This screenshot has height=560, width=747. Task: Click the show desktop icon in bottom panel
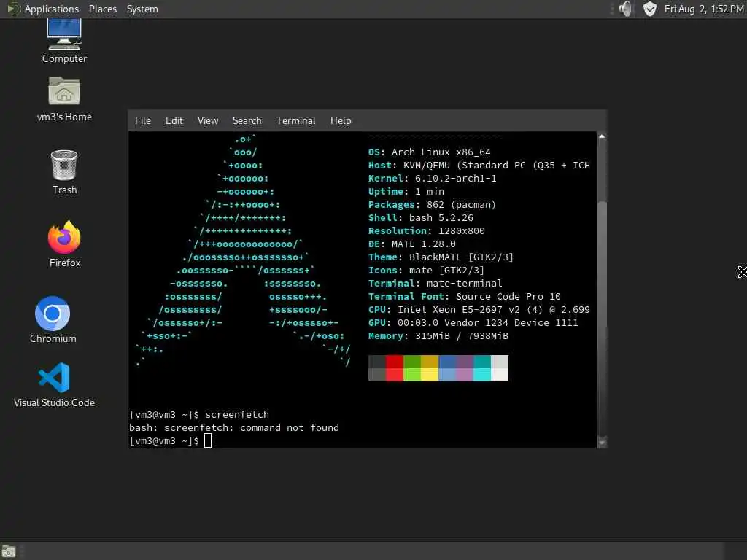pyautogui.click(x=9, y=551)
